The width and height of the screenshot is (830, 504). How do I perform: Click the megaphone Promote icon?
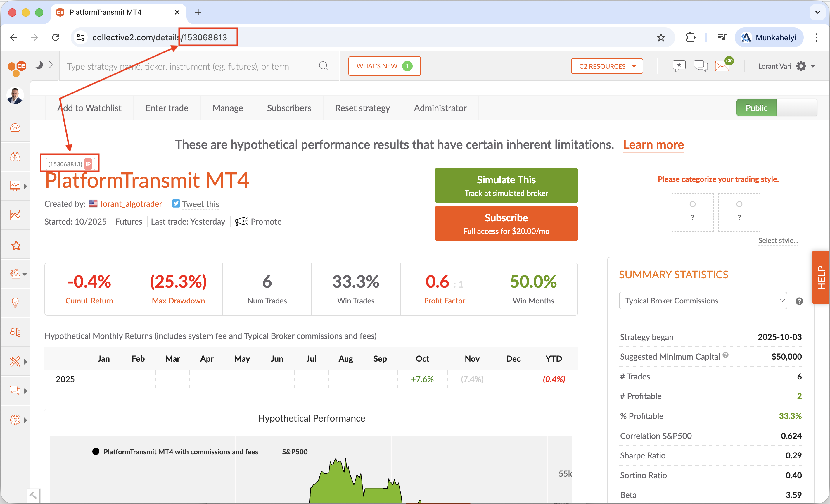coord(241,221)
